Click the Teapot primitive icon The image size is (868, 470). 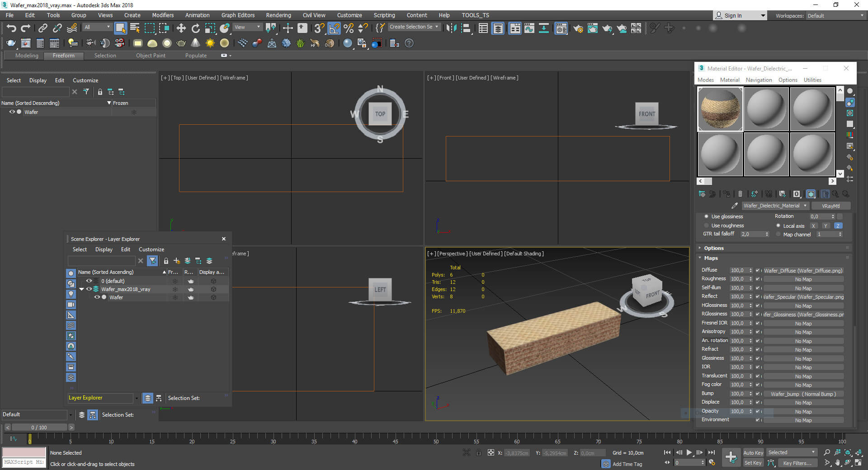click(181, 43)
